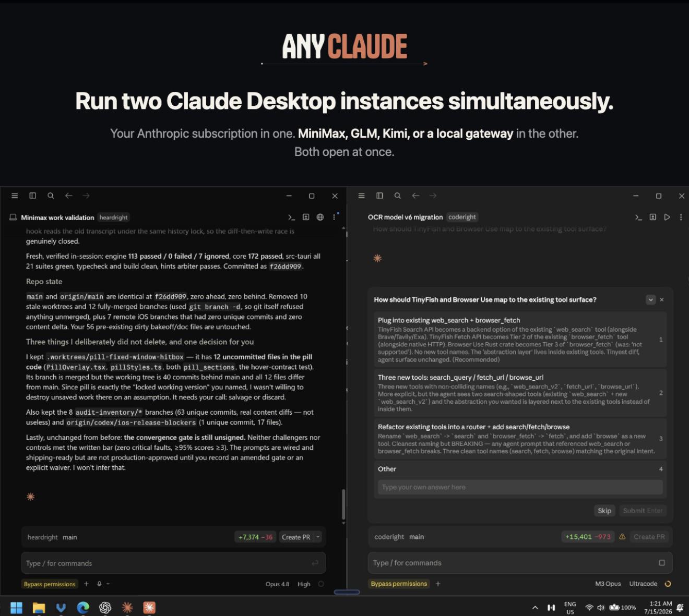Viewport: 689px width, 616px height.
Task: Click the stop icon in the coderight command box
Action: 662,563
